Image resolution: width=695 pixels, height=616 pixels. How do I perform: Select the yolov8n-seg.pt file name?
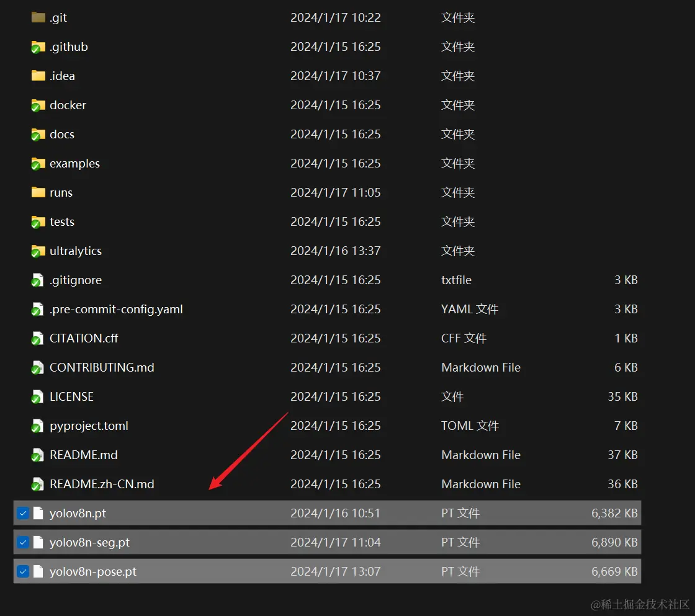coord(89,542)
